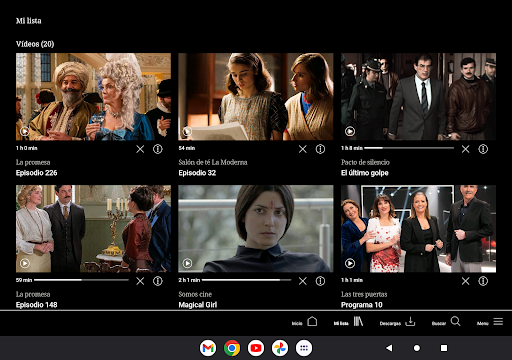Select Mi lista library tab
512x360 pixels.
coord(348,322)
